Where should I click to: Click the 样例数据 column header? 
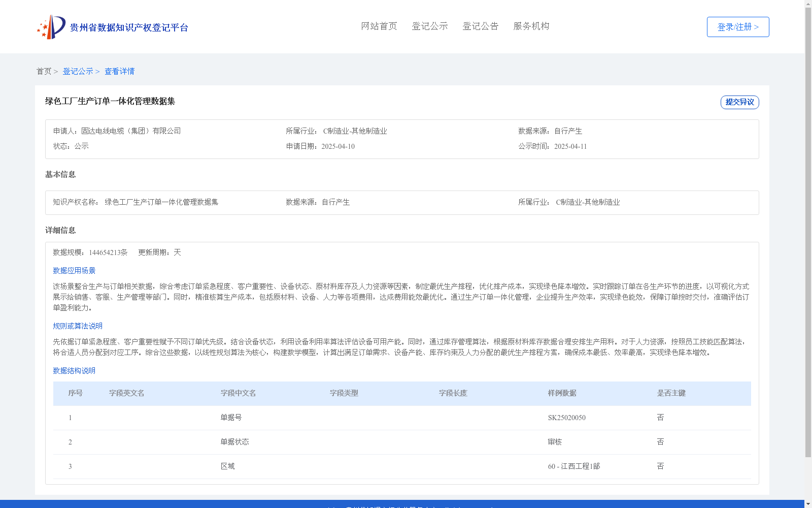pyautogui.click(x=562, y=393)
